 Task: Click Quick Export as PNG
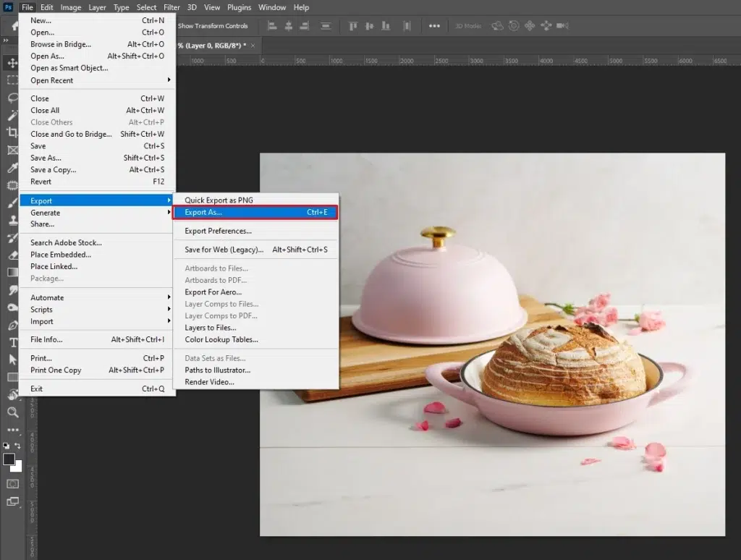point(219,200)
